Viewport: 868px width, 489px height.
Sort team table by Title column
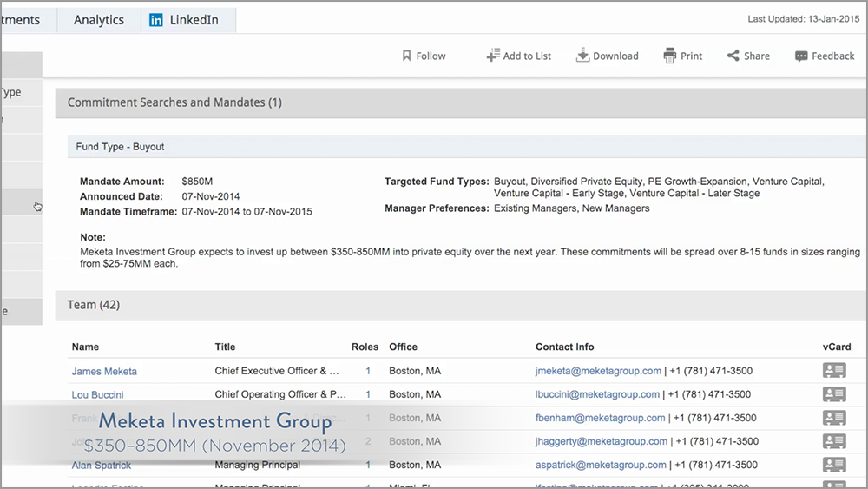pos(225,347)
